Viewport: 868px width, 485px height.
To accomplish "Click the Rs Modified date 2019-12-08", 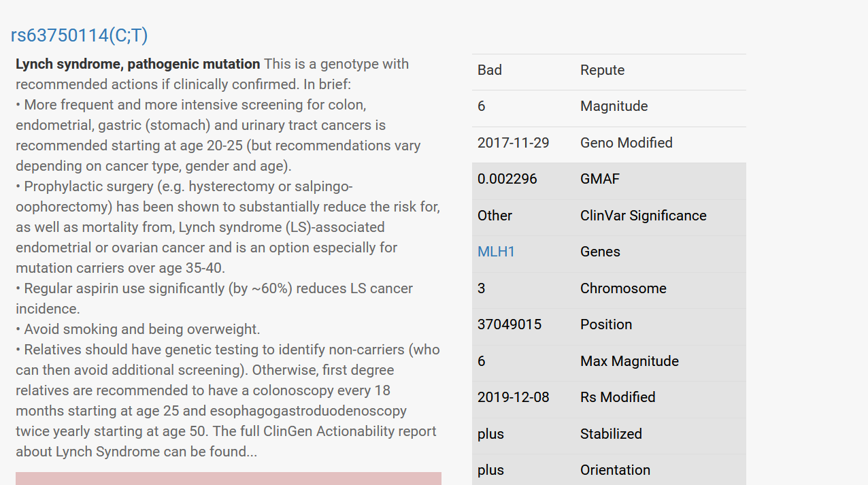I will (514, 397).
